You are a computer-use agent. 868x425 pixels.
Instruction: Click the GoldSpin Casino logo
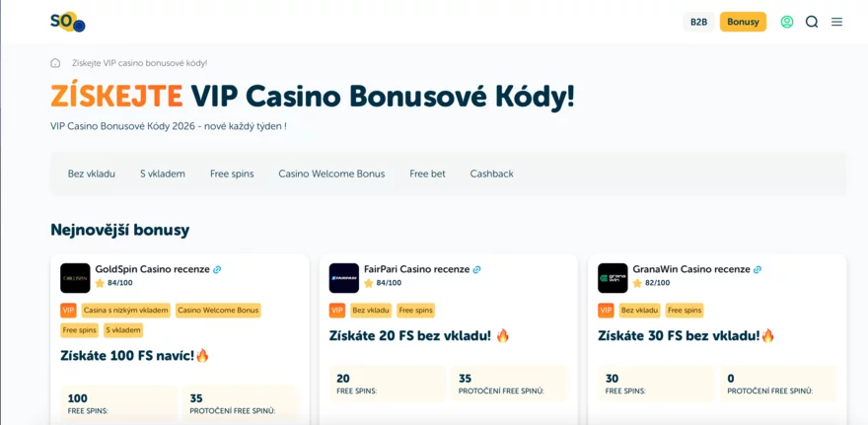[x=75, y=278]
